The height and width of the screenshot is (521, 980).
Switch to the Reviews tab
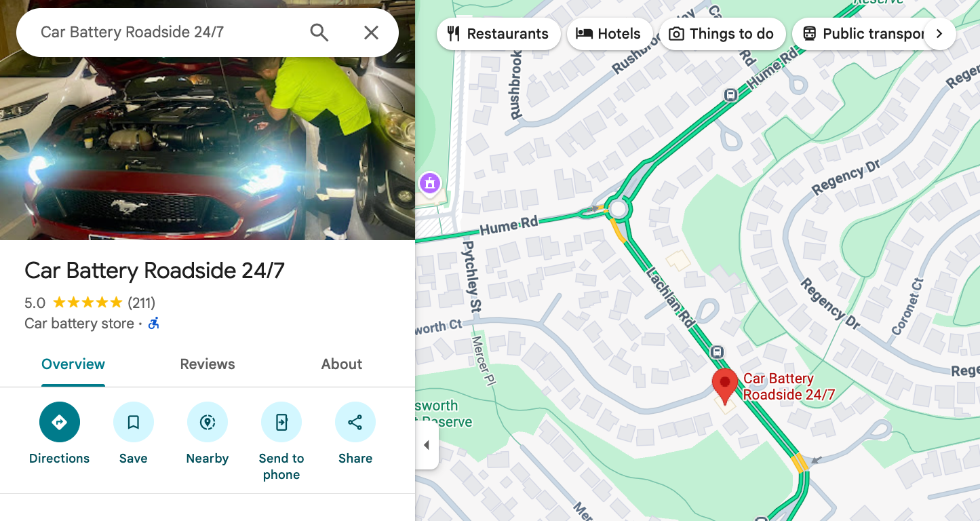pos(208,364)
